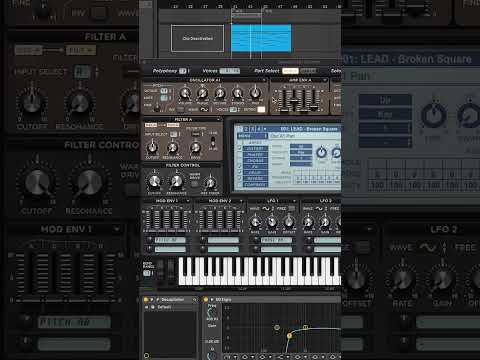Adjust the Oscillator A1 Stereo knob
This screenshot has height=360, width=480.
(238, 94)
